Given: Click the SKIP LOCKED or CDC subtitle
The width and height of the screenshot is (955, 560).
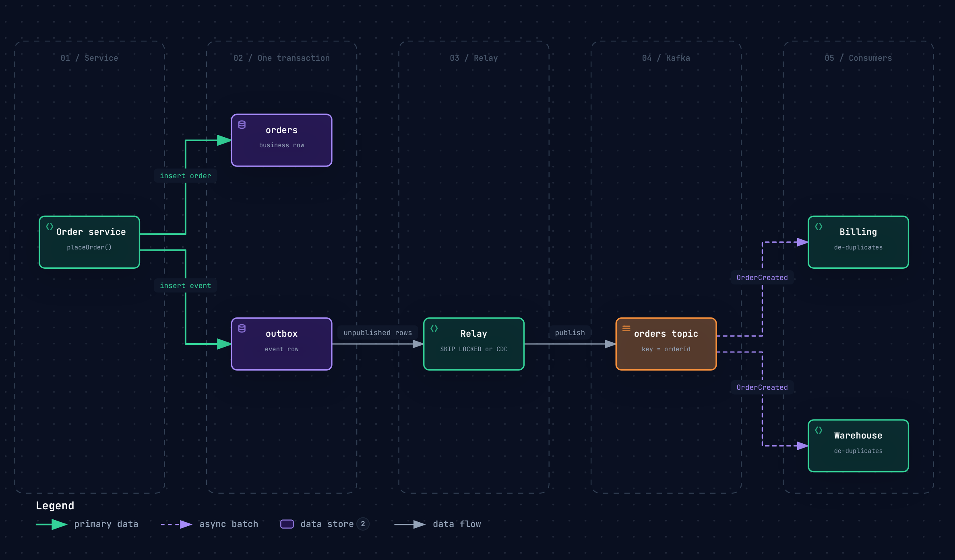Looking at the screenshot, I should pos(474,349).
